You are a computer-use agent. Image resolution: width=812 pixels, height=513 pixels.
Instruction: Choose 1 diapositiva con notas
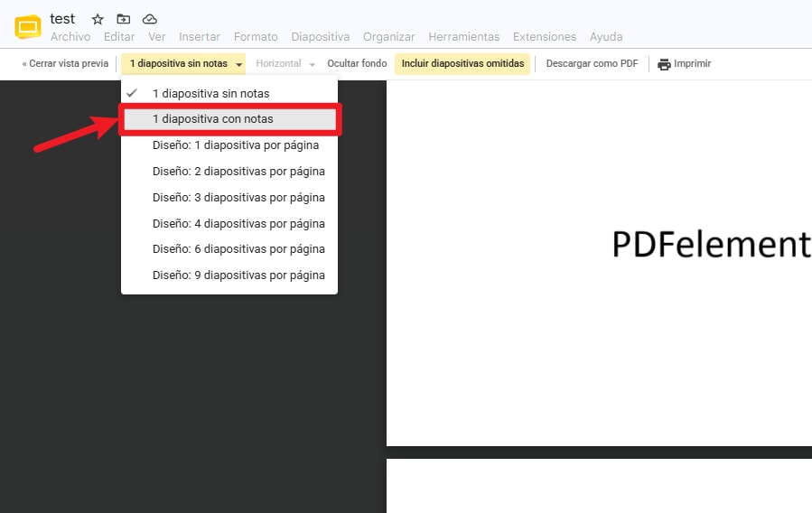(x=229, y=119)
